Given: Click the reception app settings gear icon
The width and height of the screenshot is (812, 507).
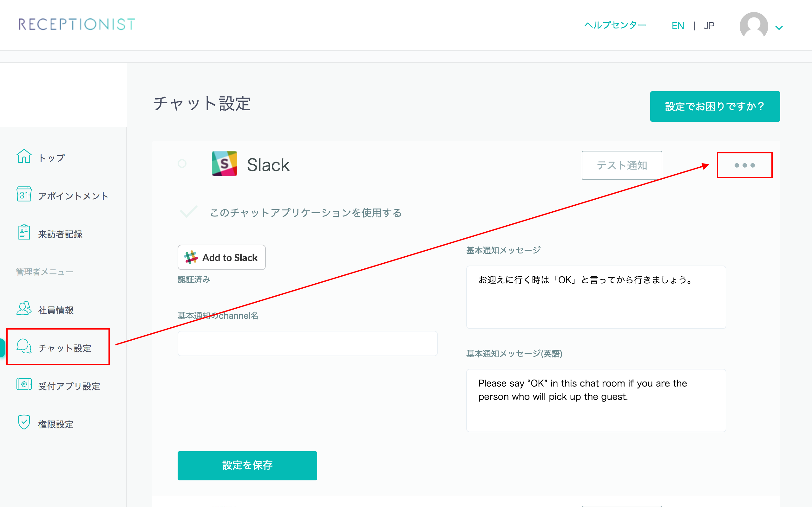Looking at the screenshot, I should pos(24,385).
